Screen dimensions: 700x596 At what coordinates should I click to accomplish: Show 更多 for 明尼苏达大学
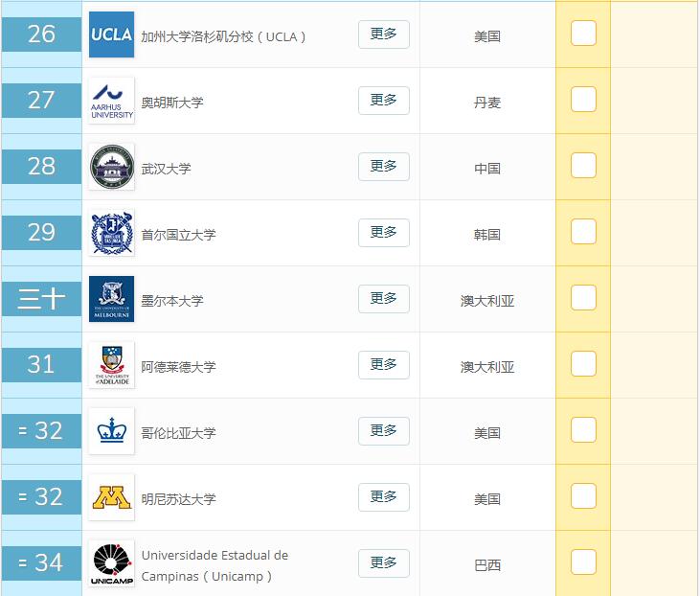(x=383, y=497)
